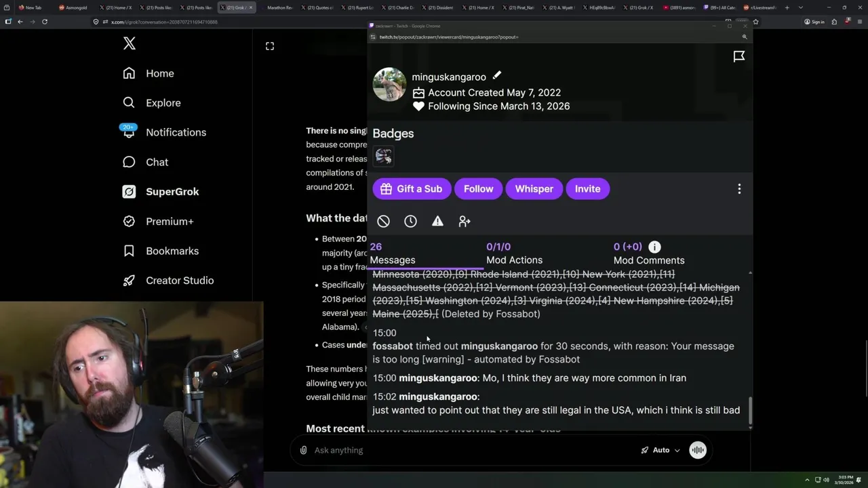Click 'Account Created May 7, 2022' text
The height and width of the screenshot is (488, 868).
[494, 93]
